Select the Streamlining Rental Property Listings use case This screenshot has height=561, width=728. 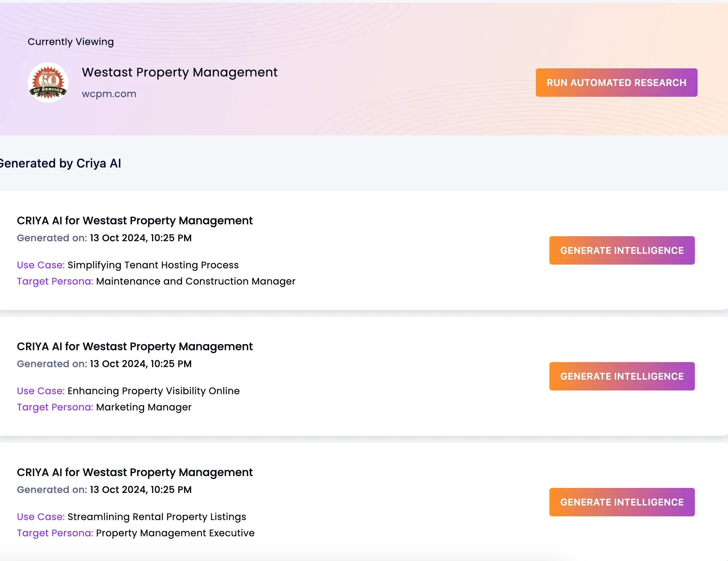tap(157, 517)
